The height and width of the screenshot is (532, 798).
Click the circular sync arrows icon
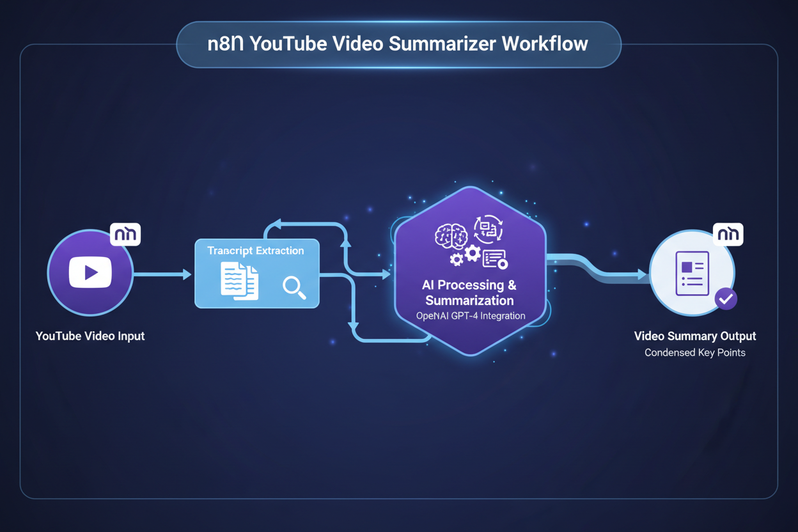[x=488, y=230]
